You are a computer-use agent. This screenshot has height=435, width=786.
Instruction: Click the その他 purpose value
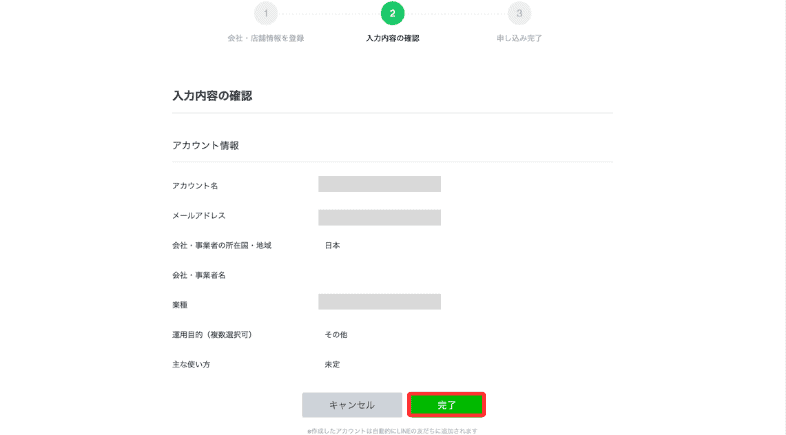tap(336, 335)
